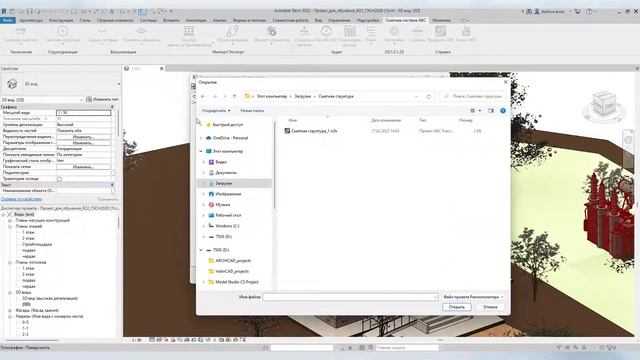Close the 3D view tab

point(162,69)
